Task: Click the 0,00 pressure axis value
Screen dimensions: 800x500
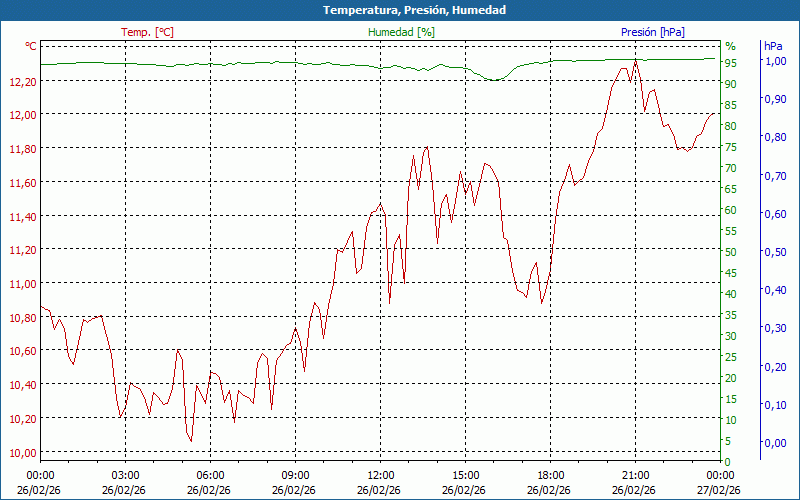Action: click(774, 443)
